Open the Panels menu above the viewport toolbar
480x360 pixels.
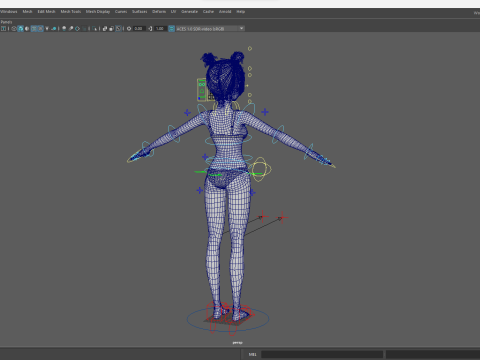pos(6,22)
